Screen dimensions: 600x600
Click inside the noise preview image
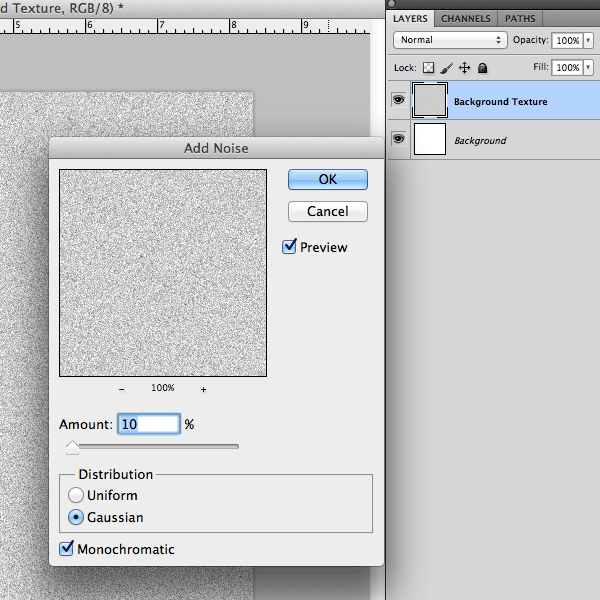click(x=163, y=273)
